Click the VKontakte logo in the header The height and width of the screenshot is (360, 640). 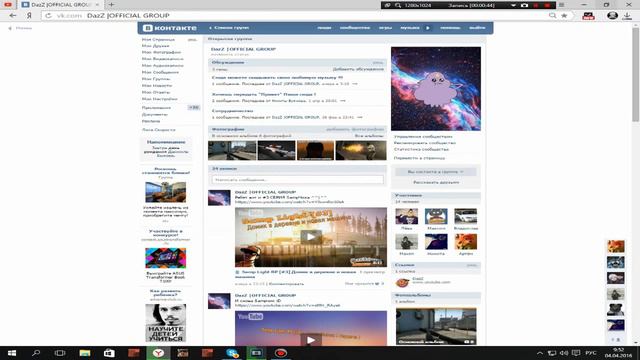point(170,28)
